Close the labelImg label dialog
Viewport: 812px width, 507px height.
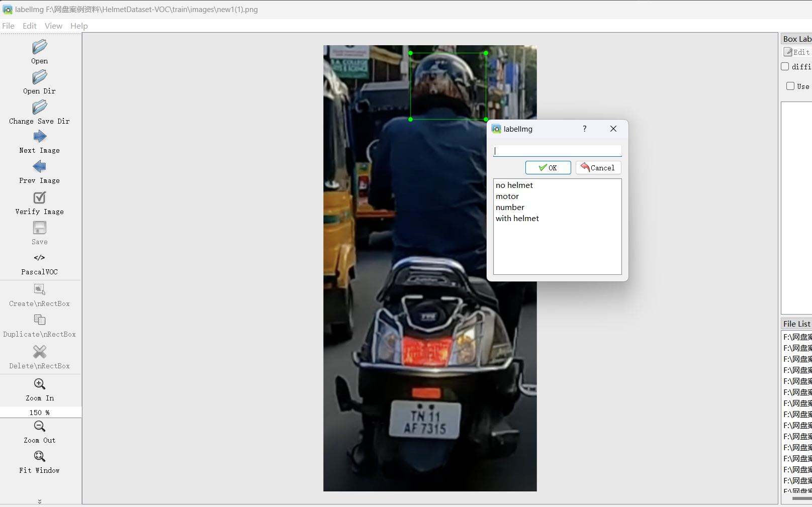click(613, 129)
